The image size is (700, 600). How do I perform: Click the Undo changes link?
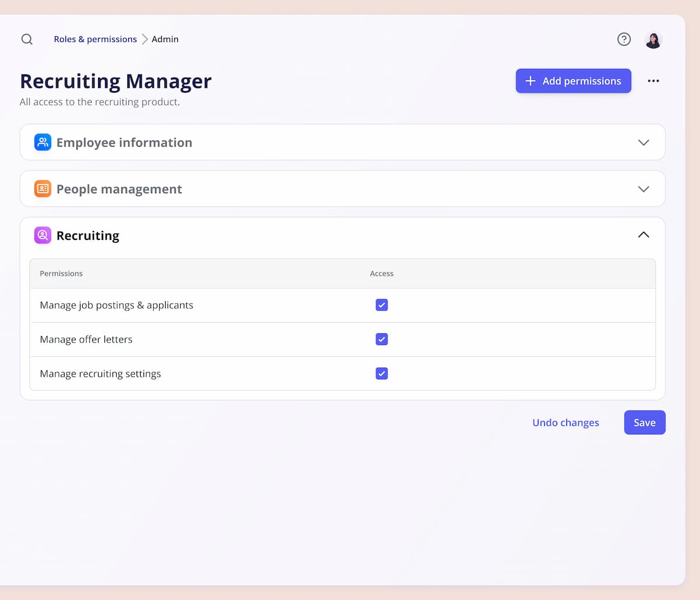coord(565,423)
